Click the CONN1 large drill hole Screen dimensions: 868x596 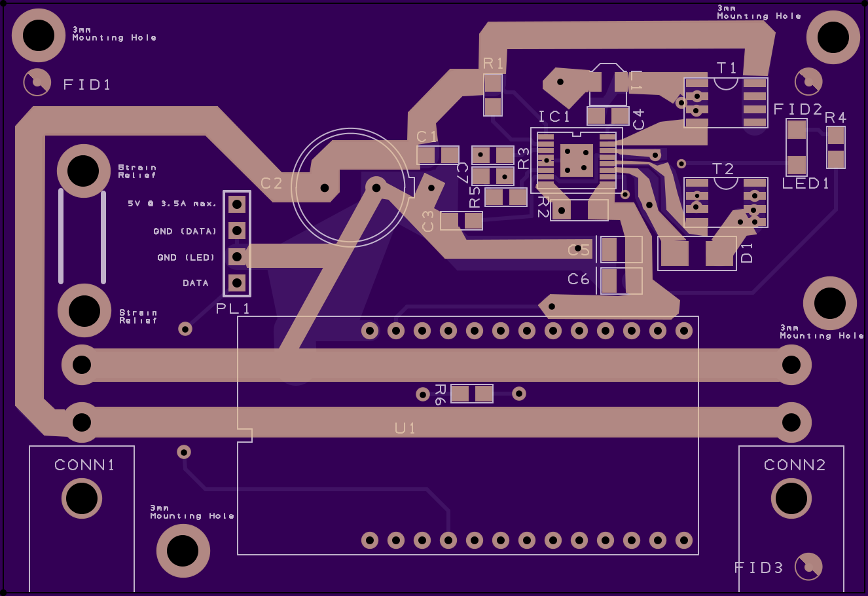tap(82, 498)
